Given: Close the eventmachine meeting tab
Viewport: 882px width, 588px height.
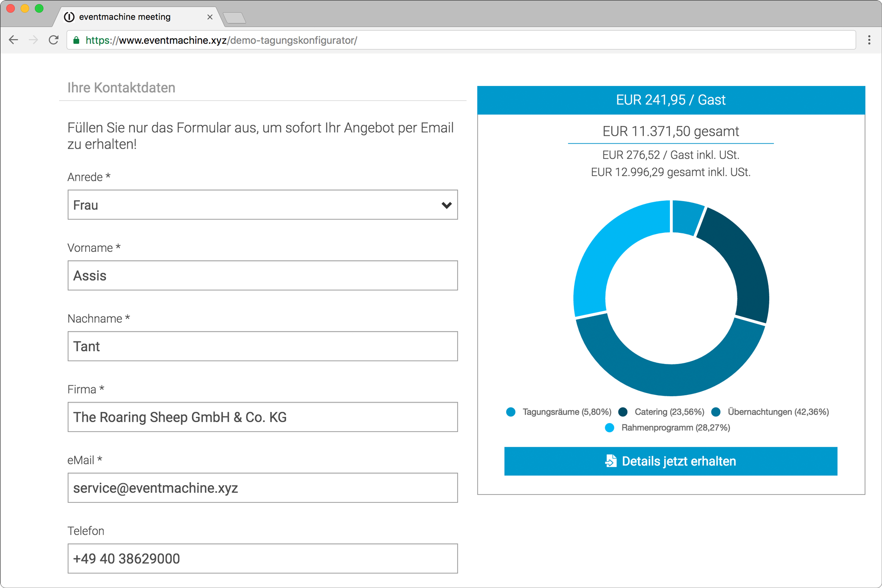Looking at the screenshot, I should [210, 17].
